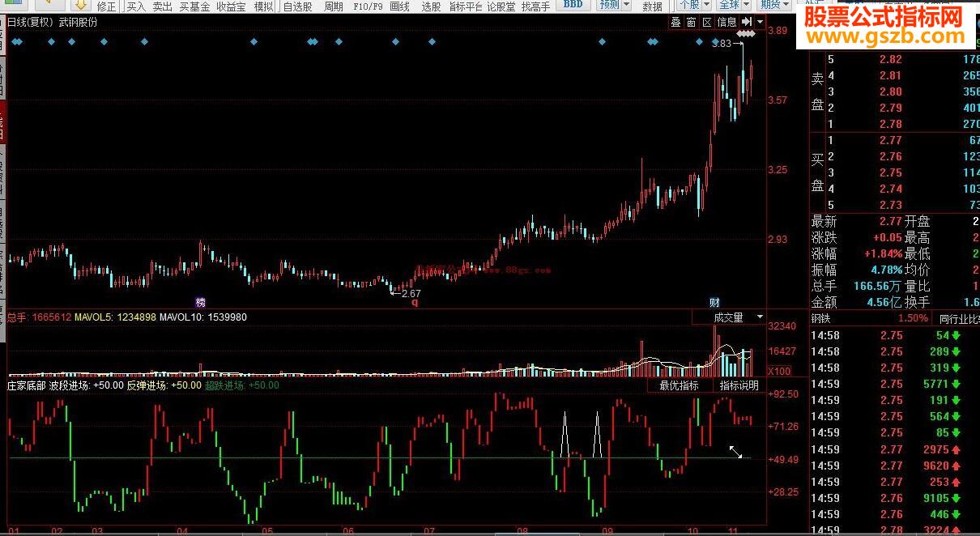Click the 指标说明 button
Screen dimensions: 980x536
[x=739, y=385]
